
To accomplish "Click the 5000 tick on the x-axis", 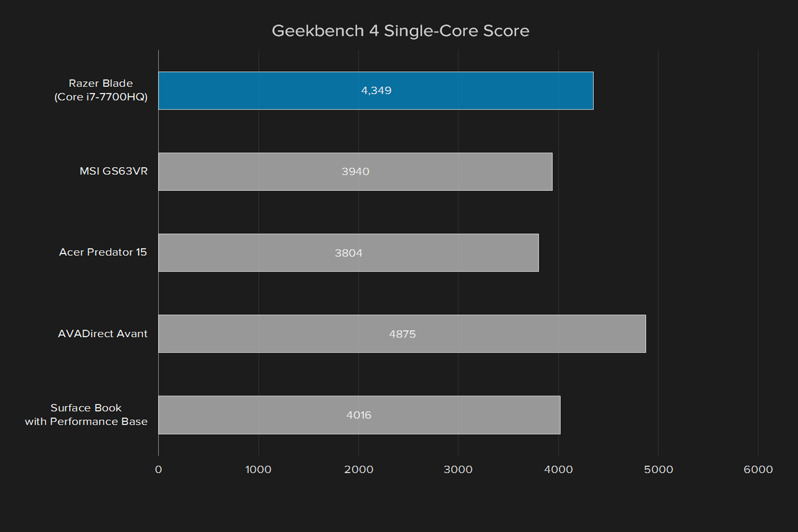I will [x=658, y=469].
